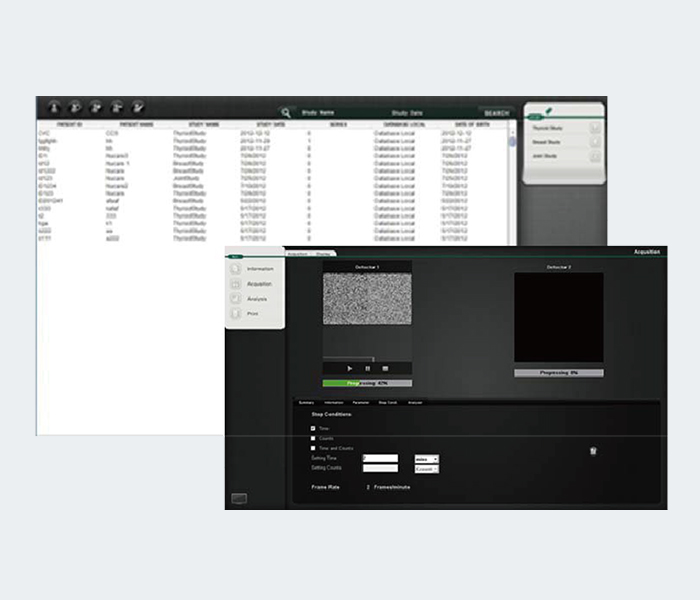Viewport: 700px width, 600px height.
Task: Select the patient row named Nucare 1
Action: [272, 163]
